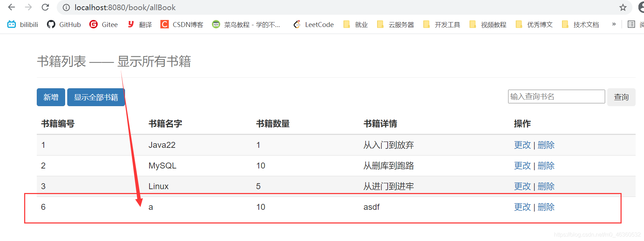Viewport: 644px width, 241px height.
Task: Click the 书籍数量 column header
Action: 273,124
